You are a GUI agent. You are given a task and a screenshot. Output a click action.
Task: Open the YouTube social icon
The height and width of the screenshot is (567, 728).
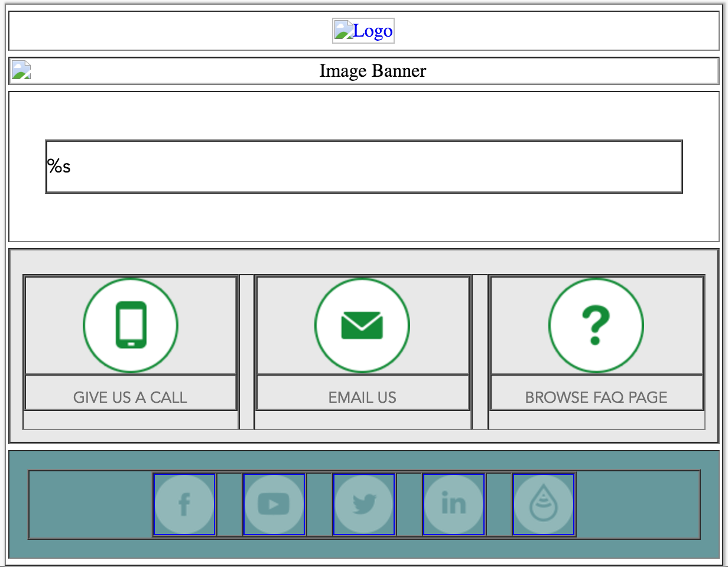(x=274, y=504)
